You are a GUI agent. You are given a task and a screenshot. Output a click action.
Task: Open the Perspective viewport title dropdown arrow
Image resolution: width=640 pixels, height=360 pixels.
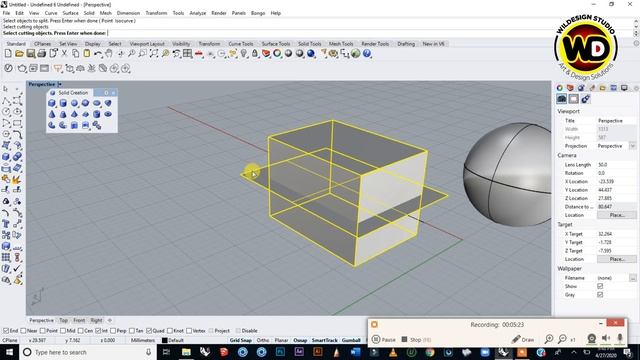60,84
